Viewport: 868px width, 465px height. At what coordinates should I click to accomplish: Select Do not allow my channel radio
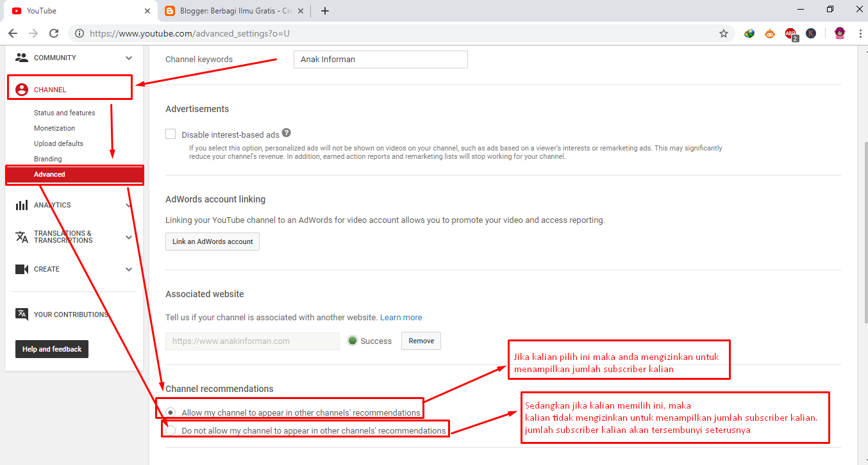tap(171, 430)
